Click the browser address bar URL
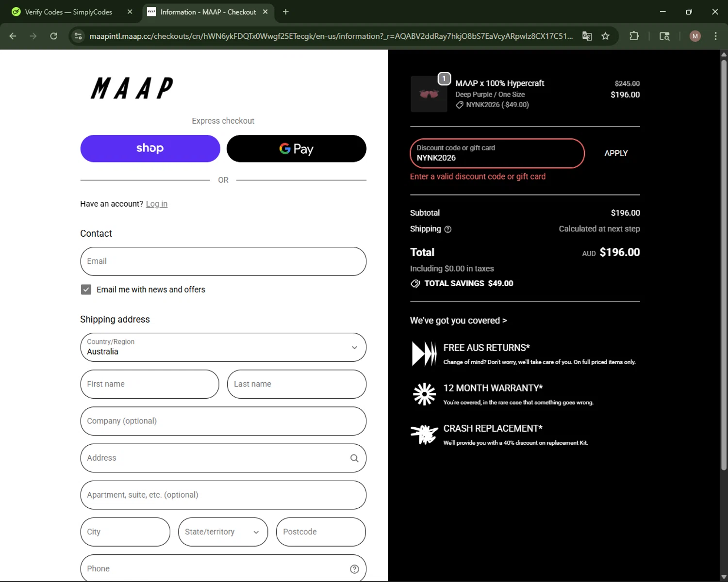 [x=331, y=36]
